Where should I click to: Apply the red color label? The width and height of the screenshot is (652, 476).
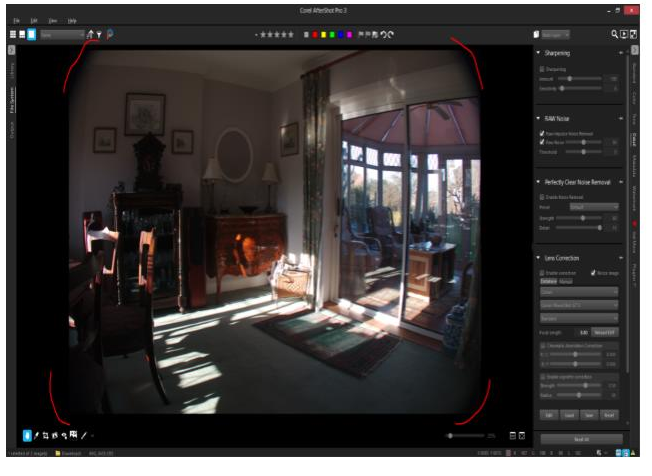[x=315, y=35]
